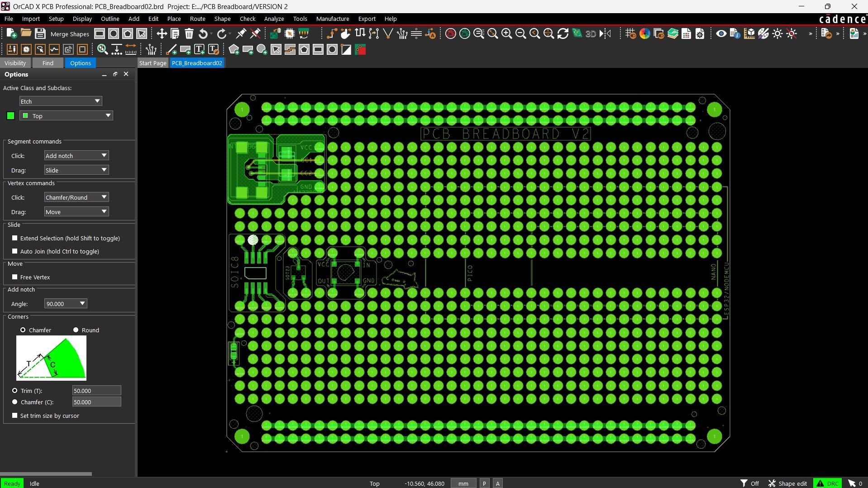This screenshot has width=868, height=488.
Task: Switch to the Start Page tab
Action: [x=153, y=63]
